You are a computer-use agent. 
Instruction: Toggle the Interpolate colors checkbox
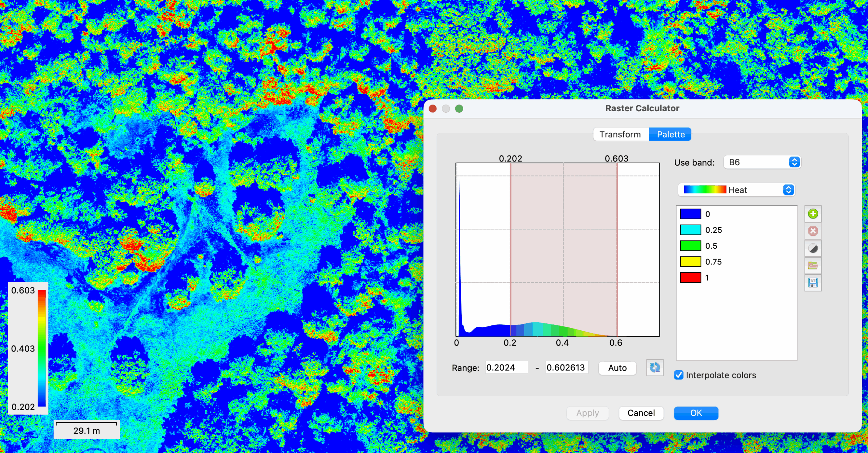(679, 375)
